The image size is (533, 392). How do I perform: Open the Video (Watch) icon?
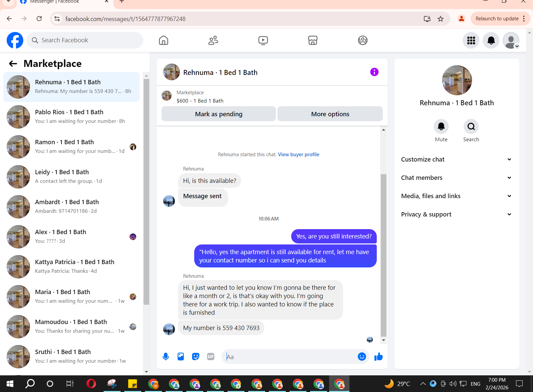click(263, 40)
